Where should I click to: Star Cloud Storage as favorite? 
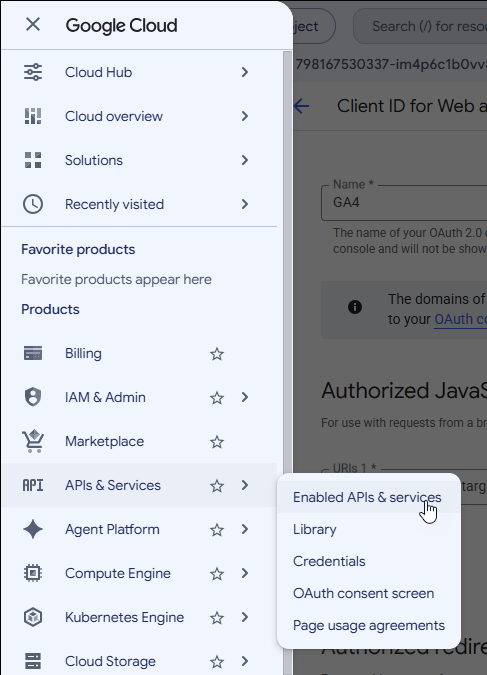(x=217, y=662)
